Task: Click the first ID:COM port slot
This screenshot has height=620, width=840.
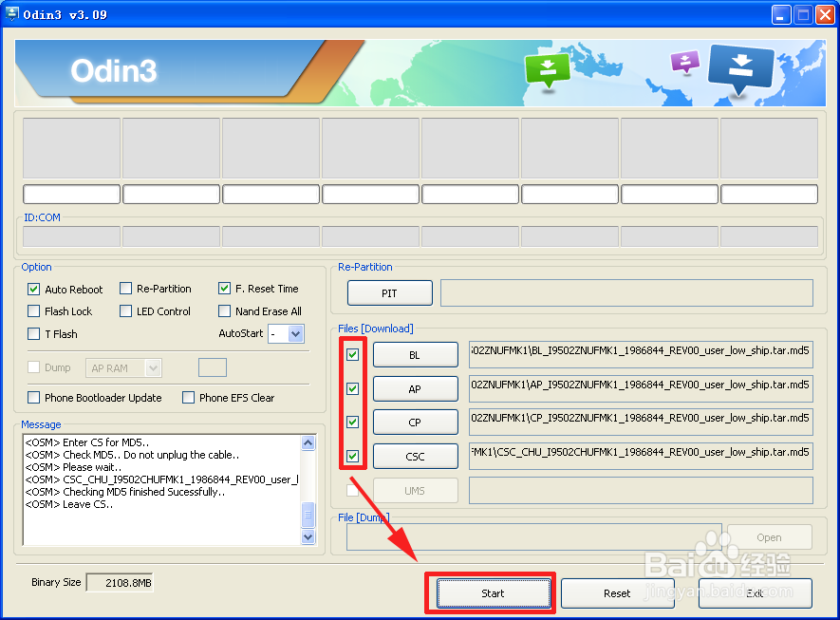Action: point(72,236)
